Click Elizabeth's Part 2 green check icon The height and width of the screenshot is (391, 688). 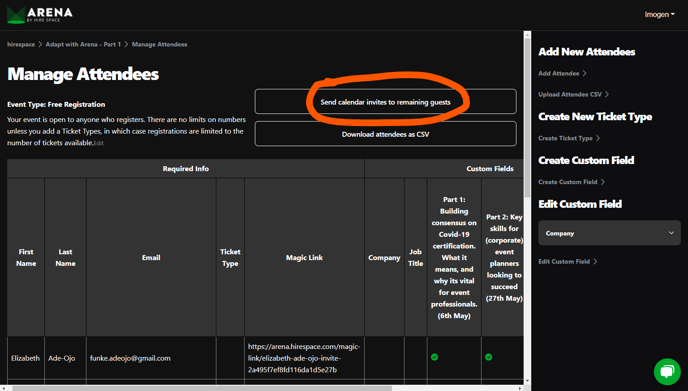pyautogui.click(x=488, y=357)
